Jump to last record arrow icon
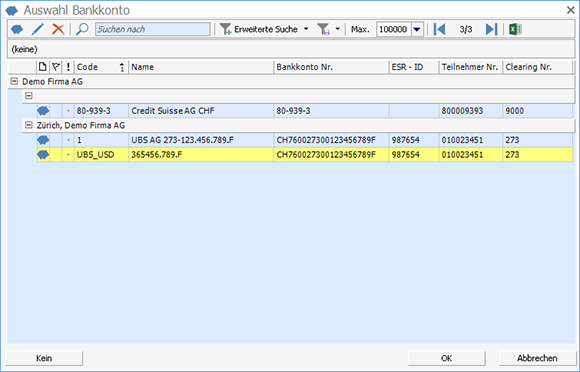 point(491,29)
